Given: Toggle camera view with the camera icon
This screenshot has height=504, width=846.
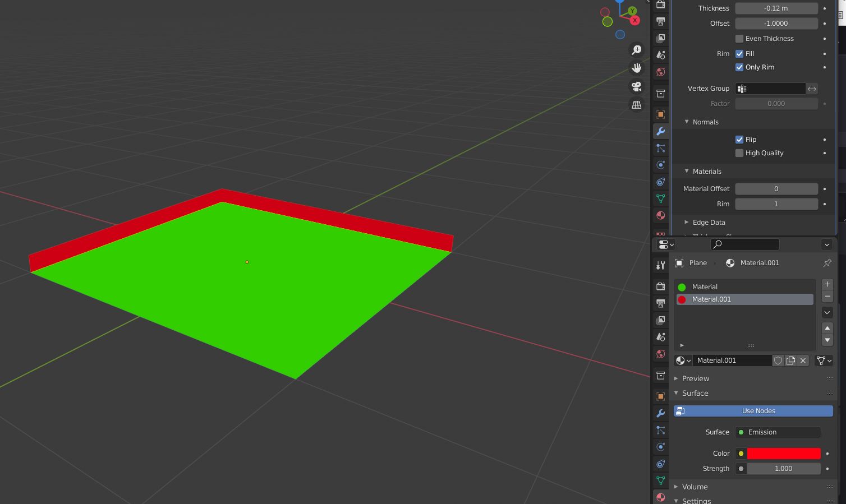Looking at the screenshot, I should (x=637, y=86).
